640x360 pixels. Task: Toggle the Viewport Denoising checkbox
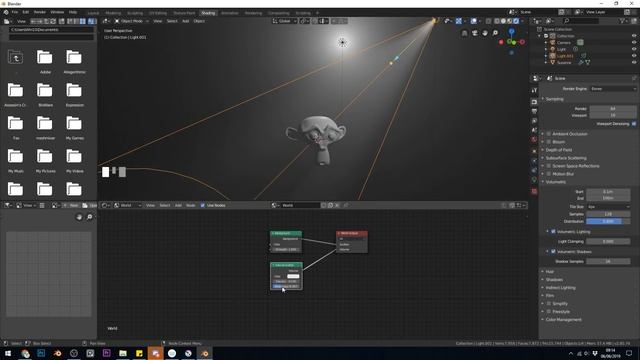point(634,124)
